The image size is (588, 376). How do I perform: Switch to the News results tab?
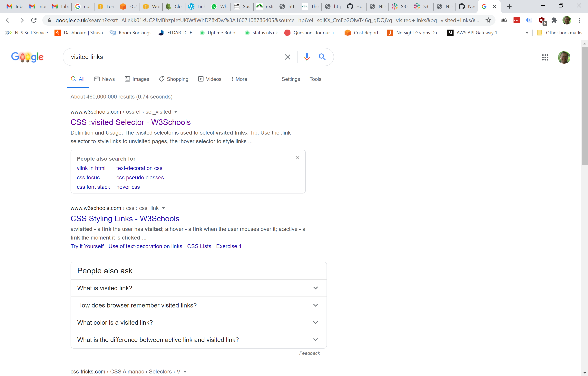coord(104,79)
